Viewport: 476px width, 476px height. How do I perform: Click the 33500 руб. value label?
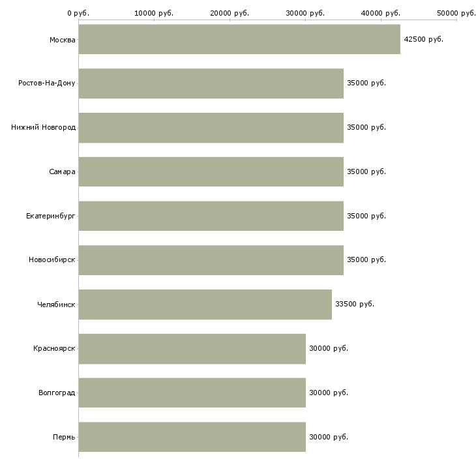354,305
